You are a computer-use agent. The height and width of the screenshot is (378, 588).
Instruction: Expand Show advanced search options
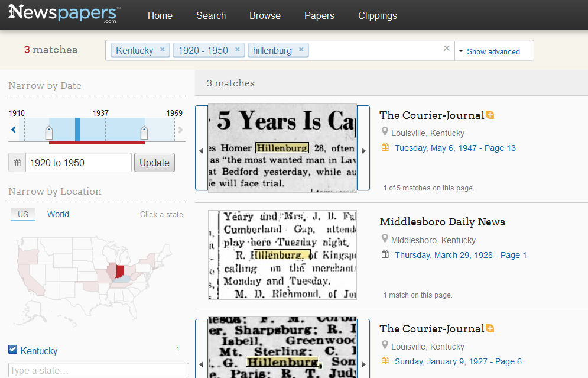(x=489, y=51)
